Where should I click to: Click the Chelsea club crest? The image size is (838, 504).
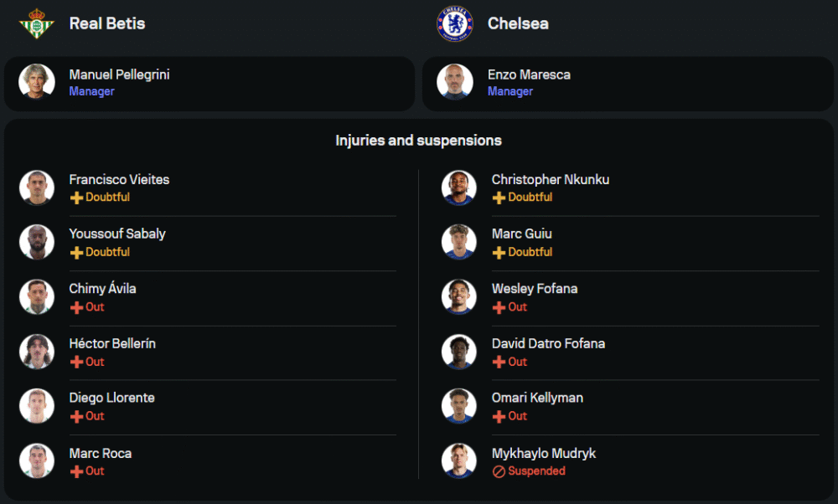[x=455, y=23]
